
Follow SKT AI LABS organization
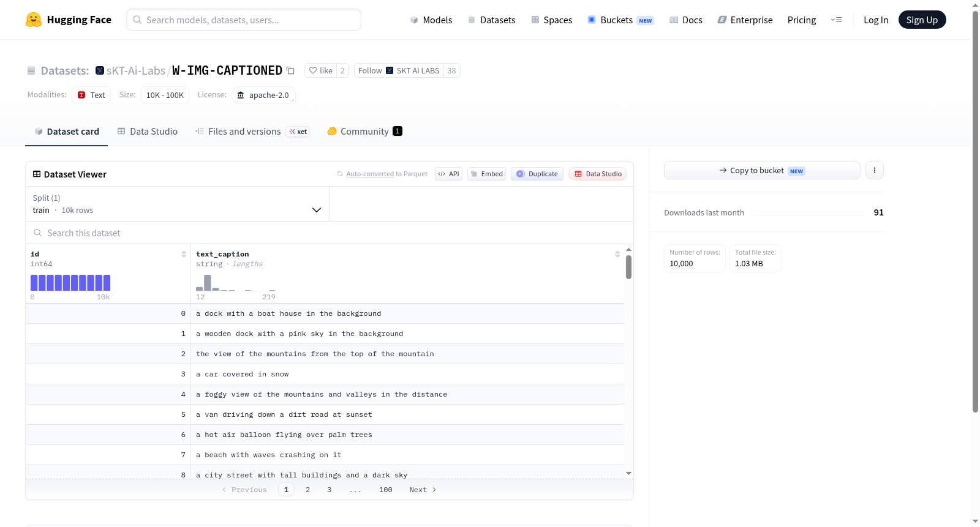399,71
